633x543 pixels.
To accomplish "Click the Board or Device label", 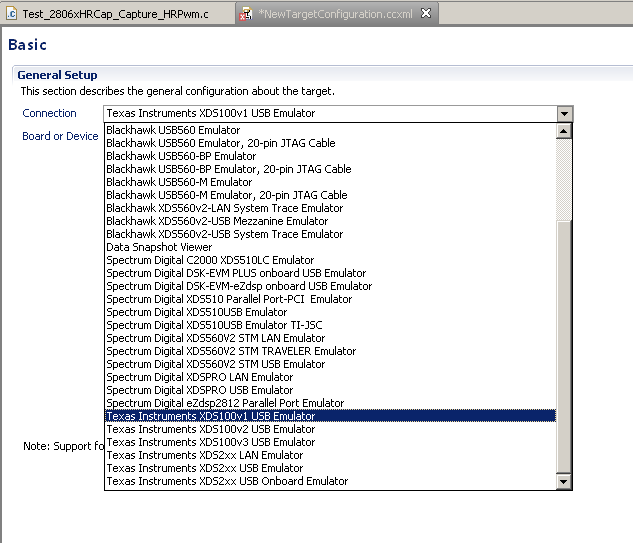I will (x=60, y=136).
